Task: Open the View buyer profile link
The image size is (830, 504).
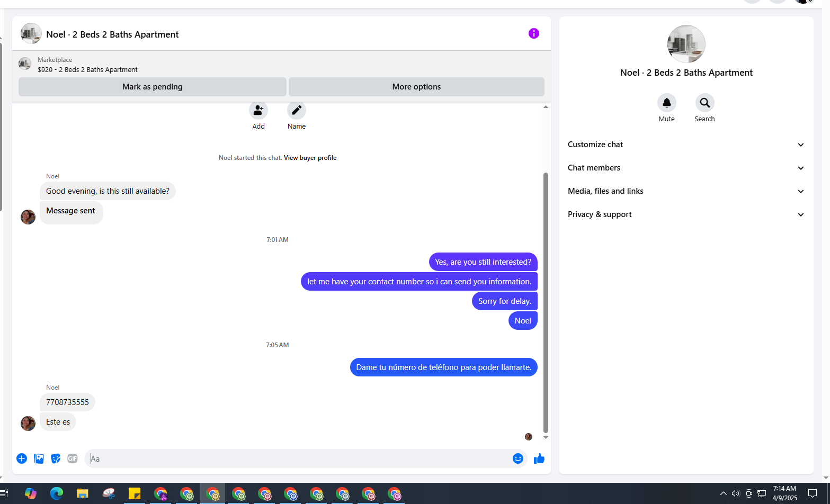Action: pos(310,158)
